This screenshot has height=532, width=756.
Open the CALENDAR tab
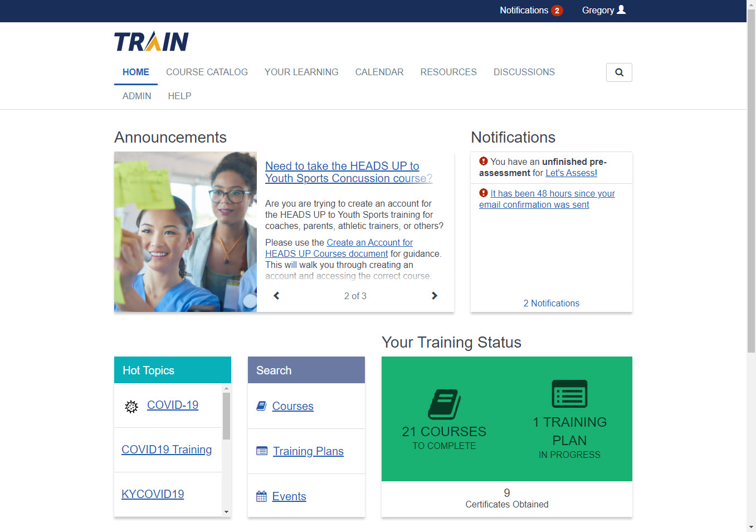coord(379,72)
